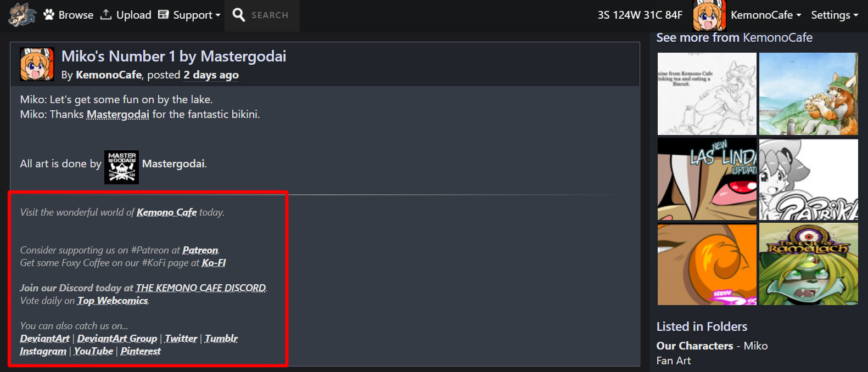Open the Eye of Ramalach thumbnail
868x372 pixels.
(x=808, y=264)
